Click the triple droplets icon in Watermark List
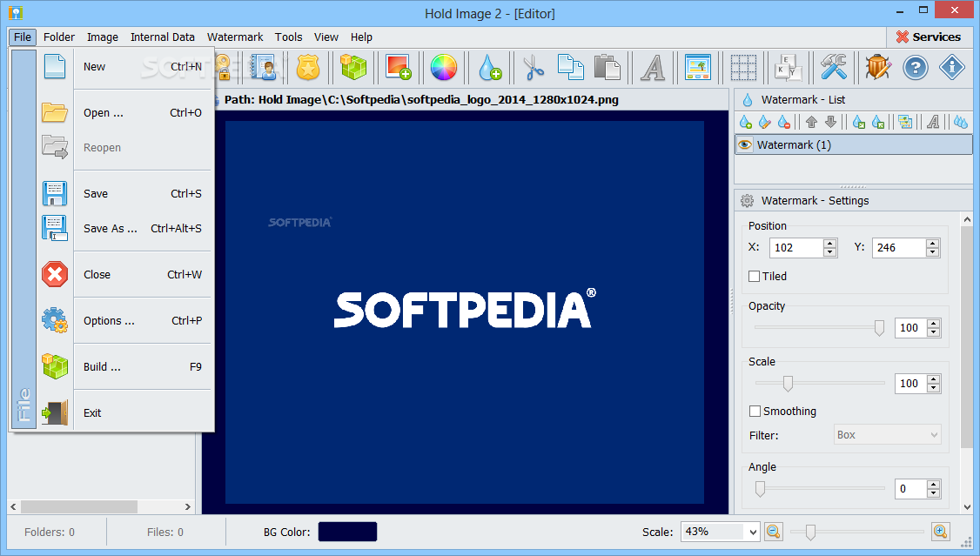Image resolution: width=980 pixels, height=556 pixels. [961, 122]
